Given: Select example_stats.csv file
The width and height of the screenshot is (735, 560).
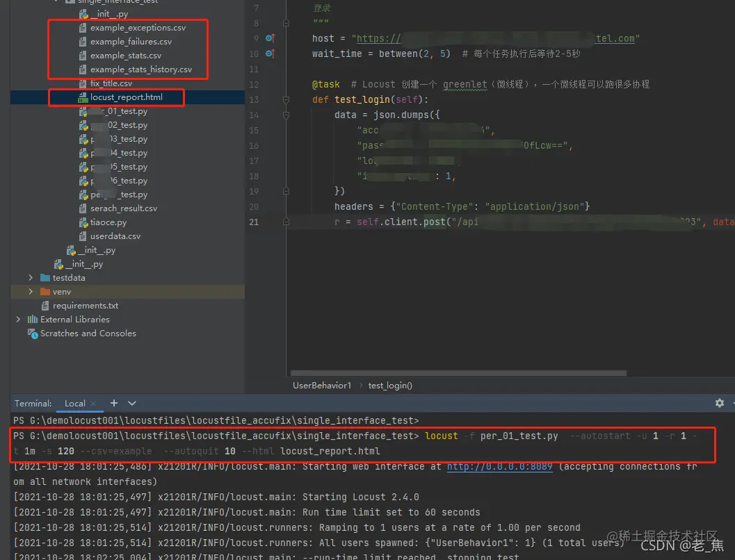Looking at the screenshot, I should [126, 56].
